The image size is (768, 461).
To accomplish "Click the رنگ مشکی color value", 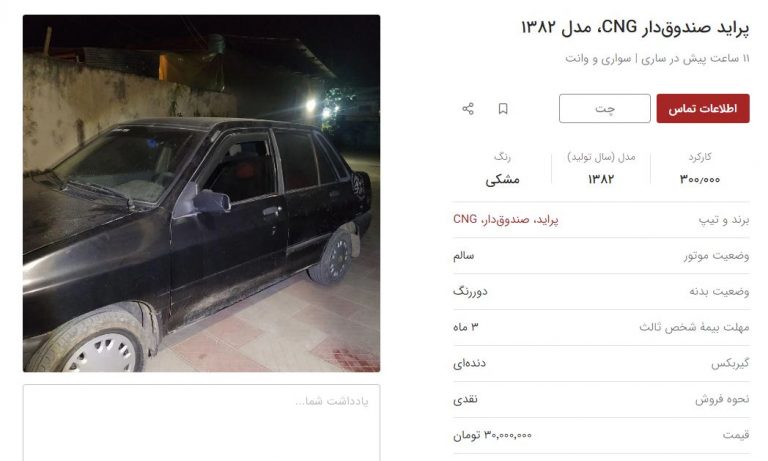I will point(503,180).
